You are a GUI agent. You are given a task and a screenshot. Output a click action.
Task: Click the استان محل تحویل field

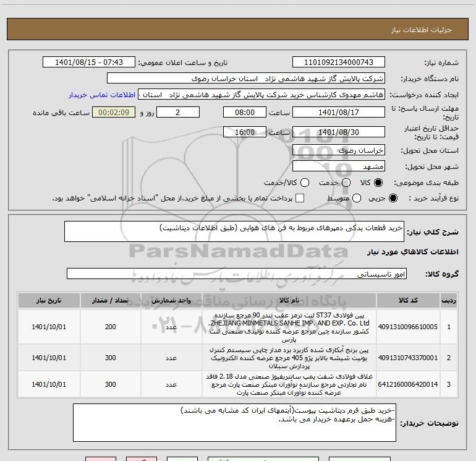338,150
